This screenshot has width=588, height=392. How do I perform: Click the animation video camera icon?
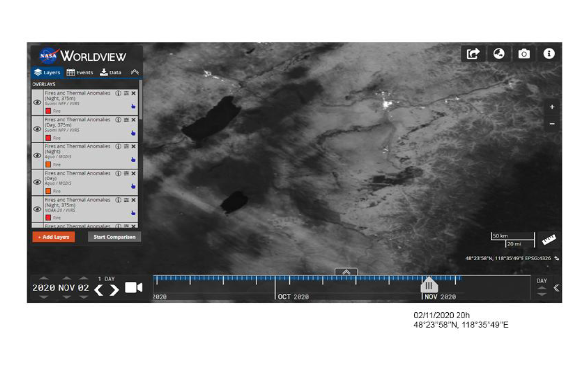click(x=133, y=287)
